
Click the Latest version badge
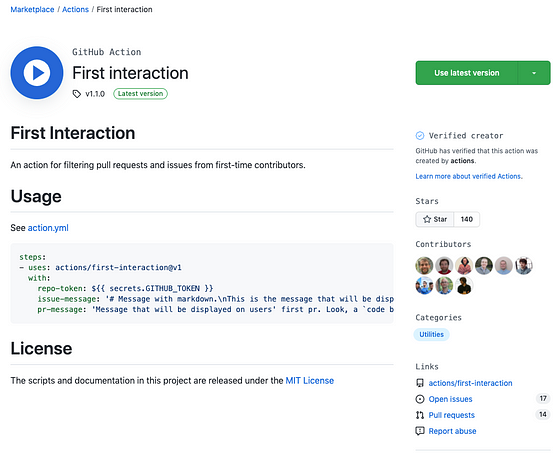tap(140, 94)
